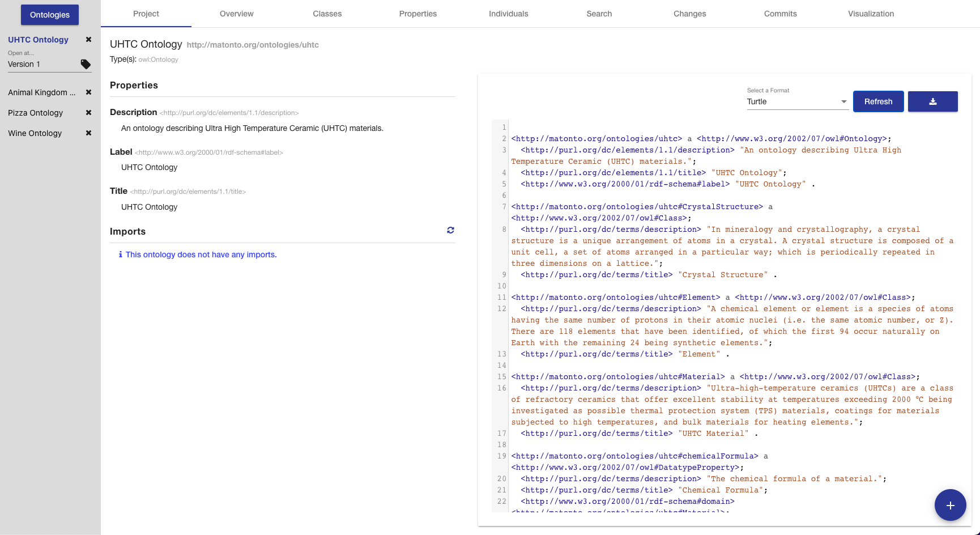The width and height of the screenshot is (980, 535).
Task: Click the tag icon beside Version 1
Action: pyautogui.click(x=86, y=65)
